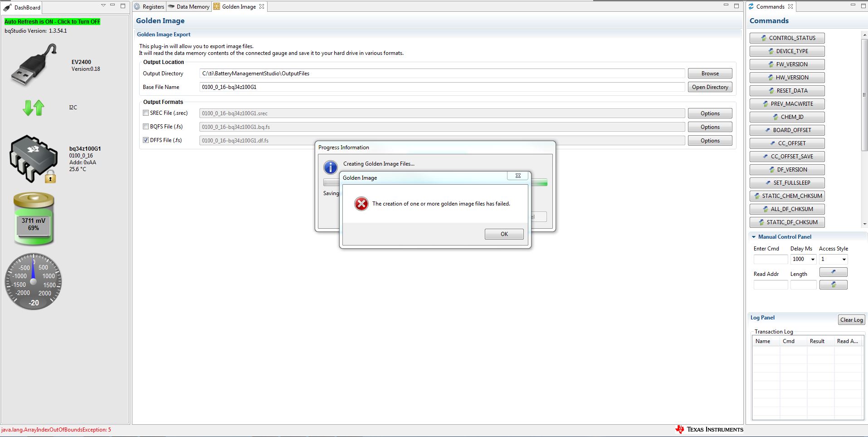The image size is (868, 437).
Task: Open Options for BQFS file format
Action: [x=710, y=127]
